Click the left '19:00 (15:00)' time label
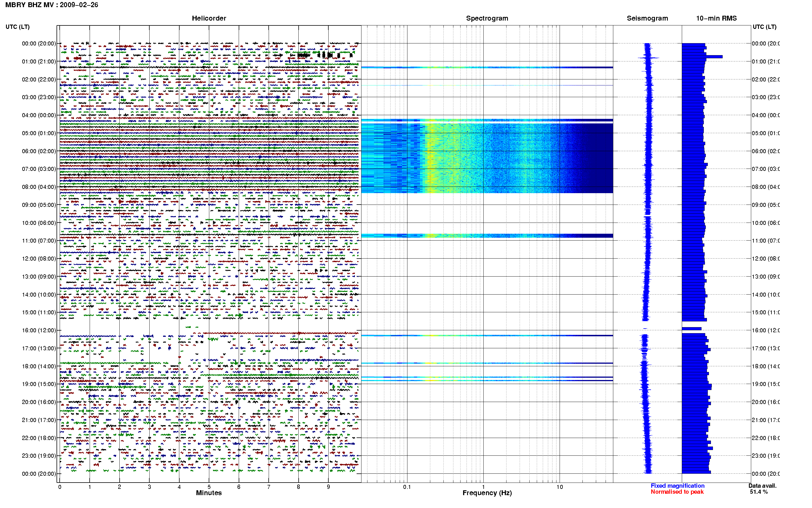The height and width of the screenshot is (508, 812). pyautogui.click(x=39, y=384)
